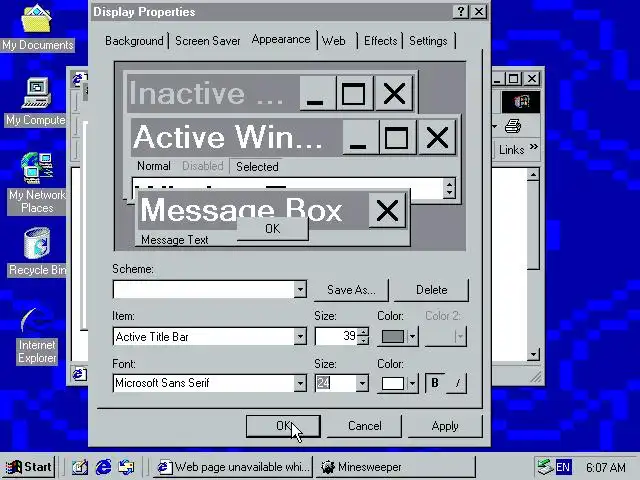Launch Internet Explorer from quick launch
Image resolution: width=640 pixels, height=480 pixels.
click(103, 467)
